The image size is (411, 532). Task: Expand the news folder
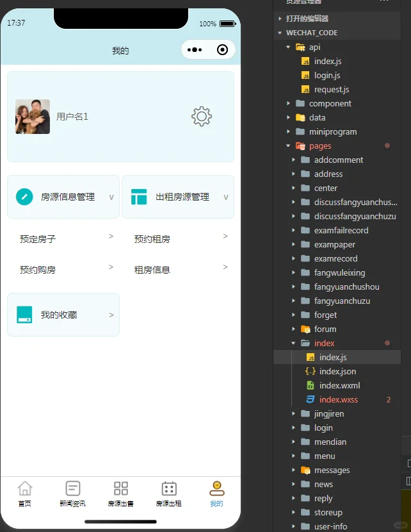click(337, 484)
